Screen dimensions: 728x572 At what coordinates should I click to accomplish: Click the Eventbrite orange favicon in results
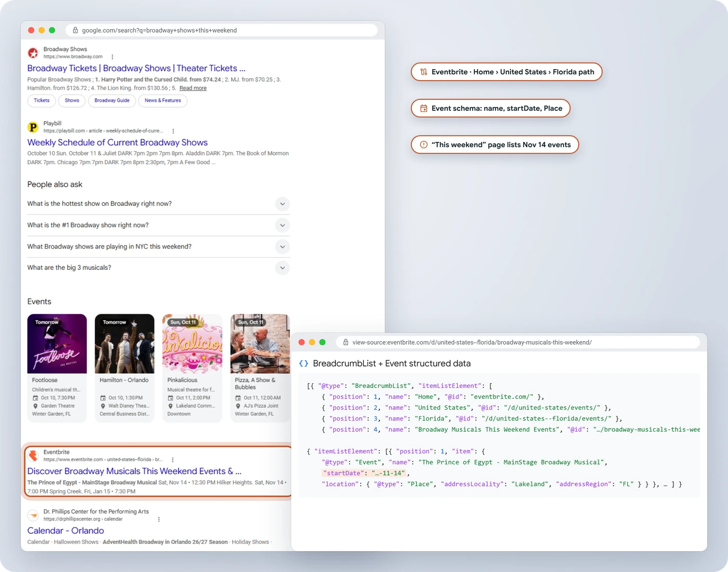33,456
